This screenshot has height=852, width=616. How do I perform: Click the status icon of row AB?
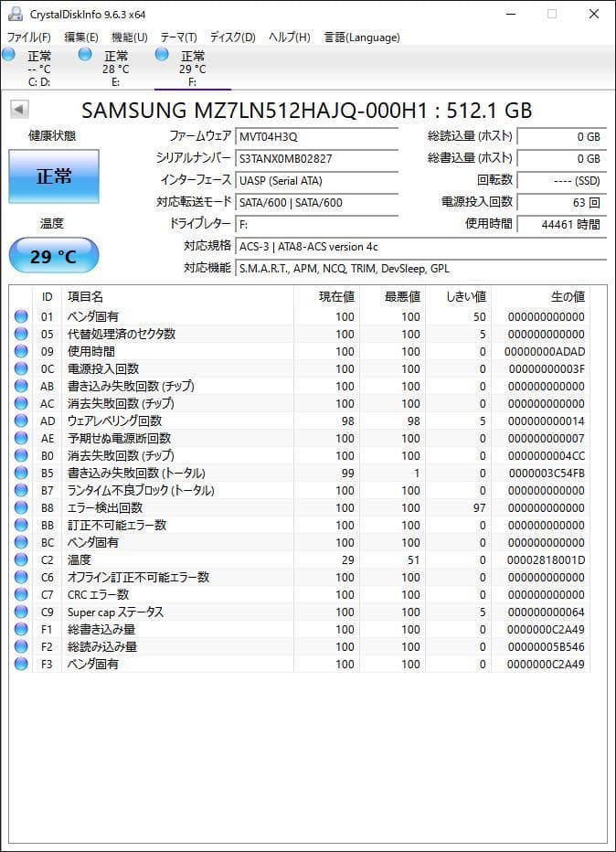[21, 386]
